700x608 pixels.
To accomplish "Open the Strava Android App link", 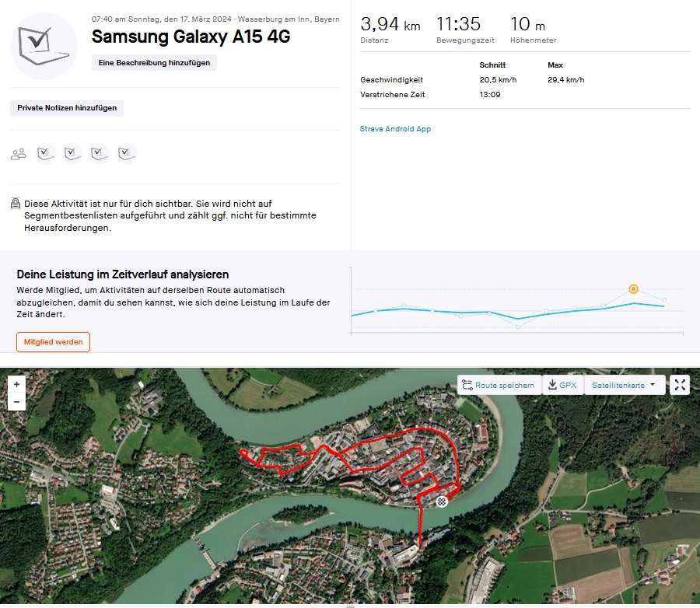I will pyautogui.click(x=395, y=129).
